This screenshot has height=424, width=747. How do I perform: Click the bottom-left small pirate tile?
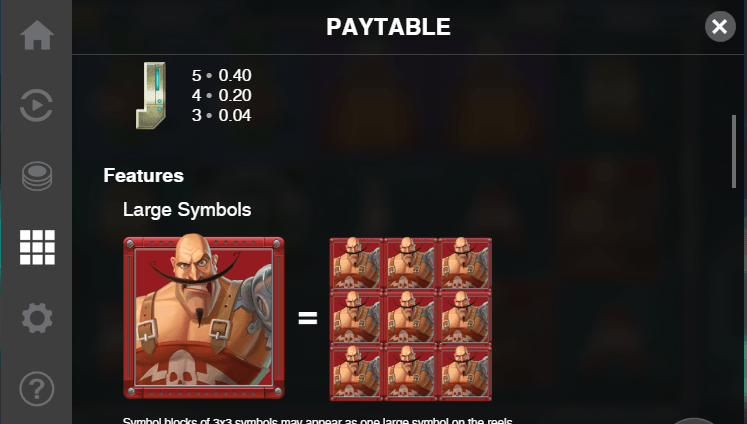pyautogui.click(x=356, y=372)
